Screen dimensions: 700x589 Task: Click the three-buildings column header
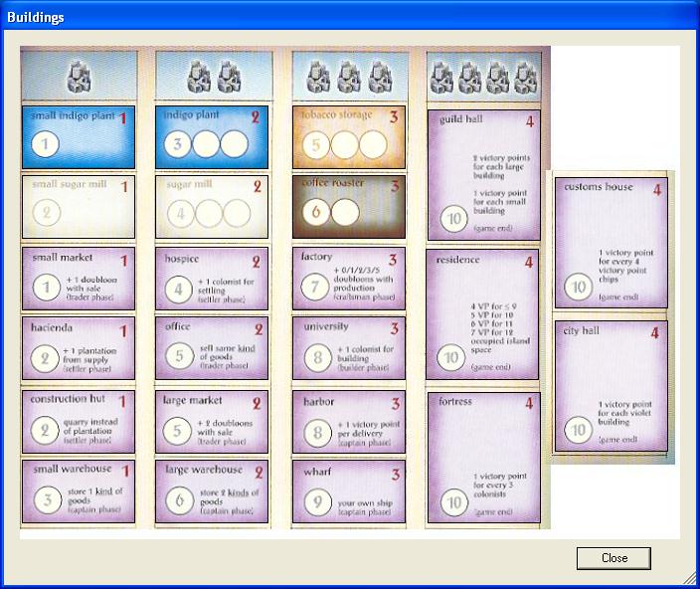(350, 76)
